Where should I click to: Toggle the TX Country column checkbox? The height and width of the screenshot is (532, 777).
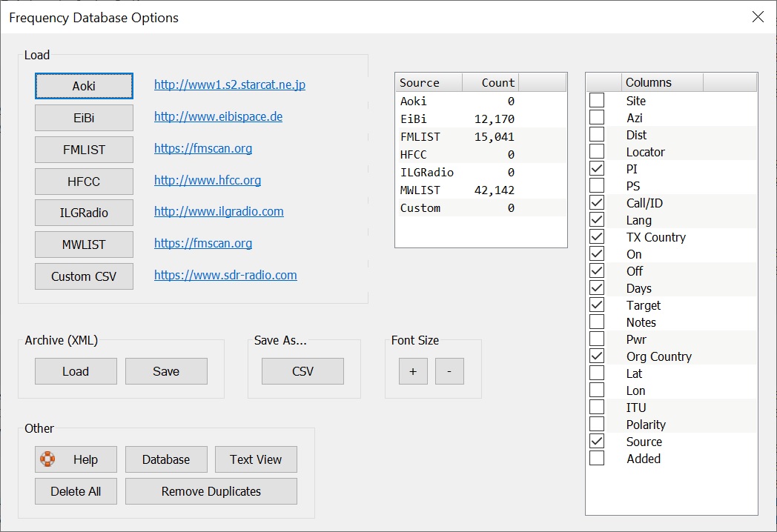pos(597,237)
